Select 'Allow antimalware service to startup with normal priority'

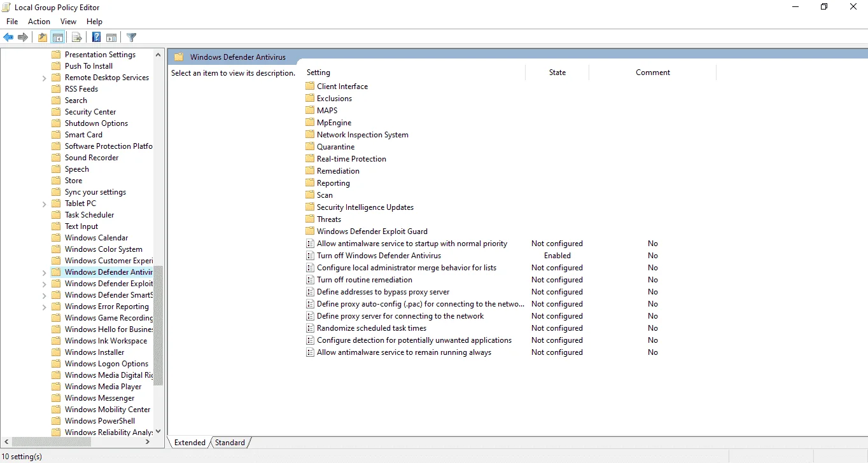[412, 244]
